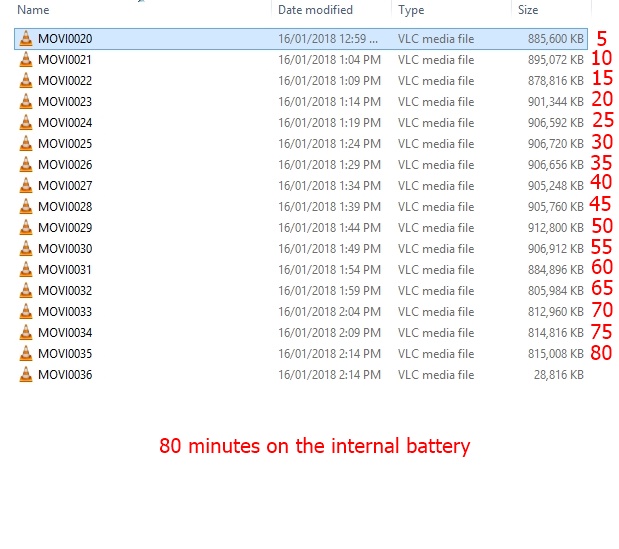Click the size value 906,592 KB
Screen dimensions: 619x549
(555, 123)
